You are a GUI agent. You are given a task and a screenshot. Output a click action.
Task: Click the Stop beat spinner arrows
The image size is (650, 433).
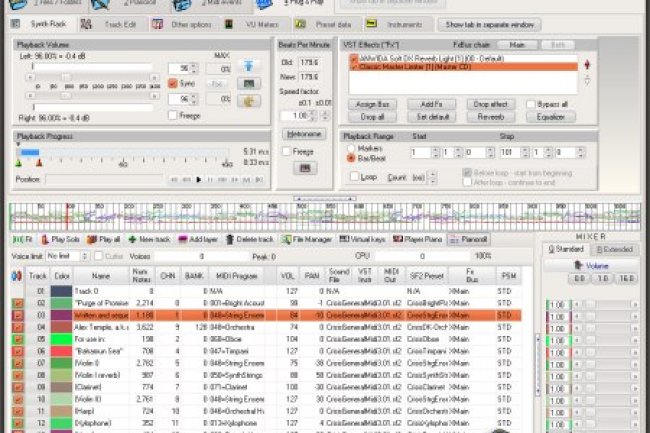pos(548,152)
